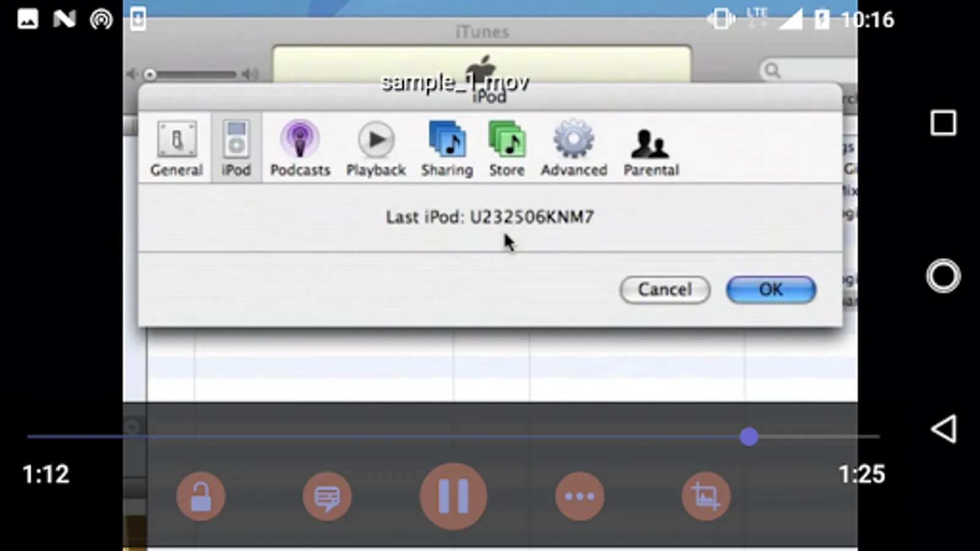The image size is (980, 551).
Task: Click the loud speaker icon right of volume slider
Action: (x=249, y=75)
